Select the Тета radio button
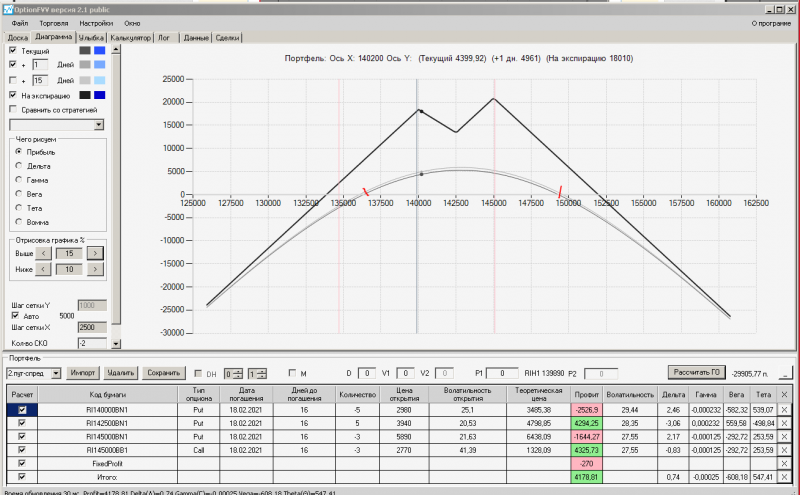This screenshot has height=495, width=800. tap(19, 208)
